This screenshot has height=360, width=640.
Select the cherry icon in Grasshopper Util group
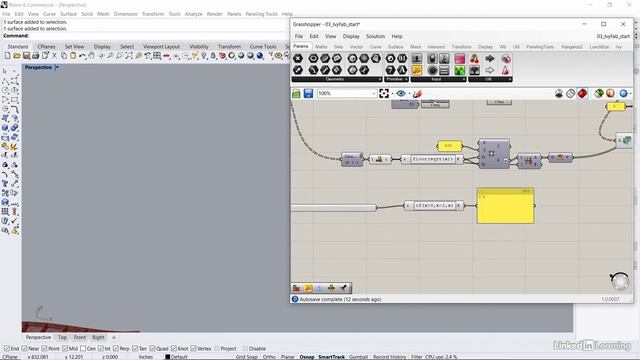pyautogui.click(x=474, y=58)
